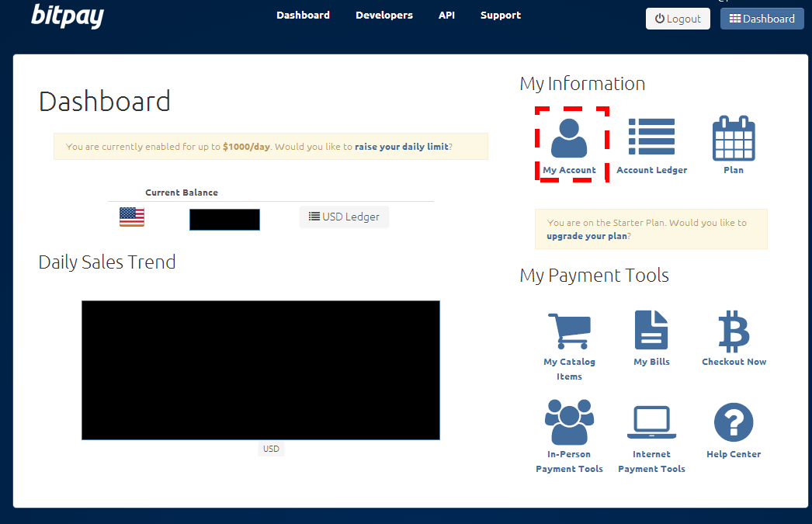
Task: Select Dashboard in the top navigation
Action: [x=303, y=15]
